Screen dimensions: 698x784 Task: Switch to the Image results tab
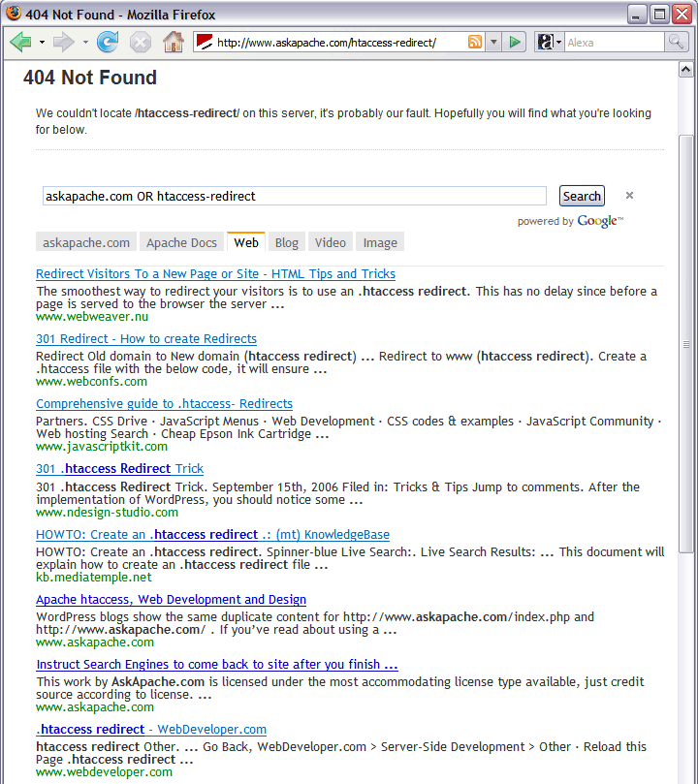coord(380,242)
